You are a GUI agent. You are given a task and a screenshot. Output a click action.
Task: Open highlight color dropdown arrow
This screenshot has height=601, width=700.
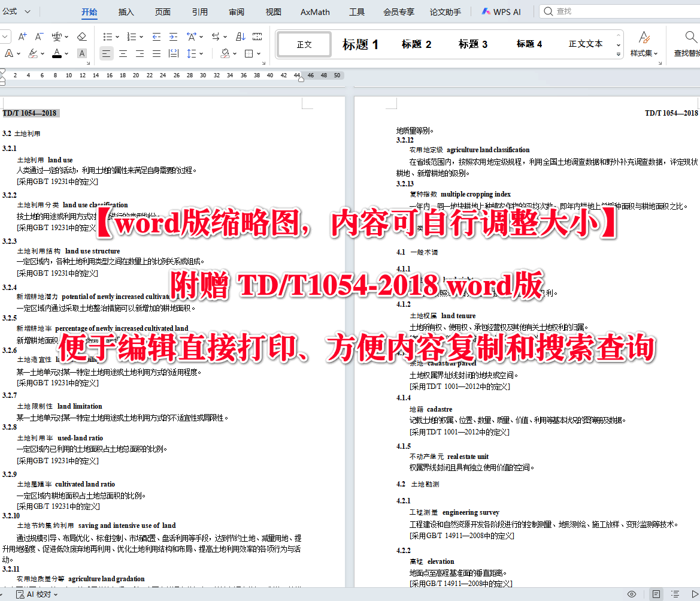coord(43,53)
